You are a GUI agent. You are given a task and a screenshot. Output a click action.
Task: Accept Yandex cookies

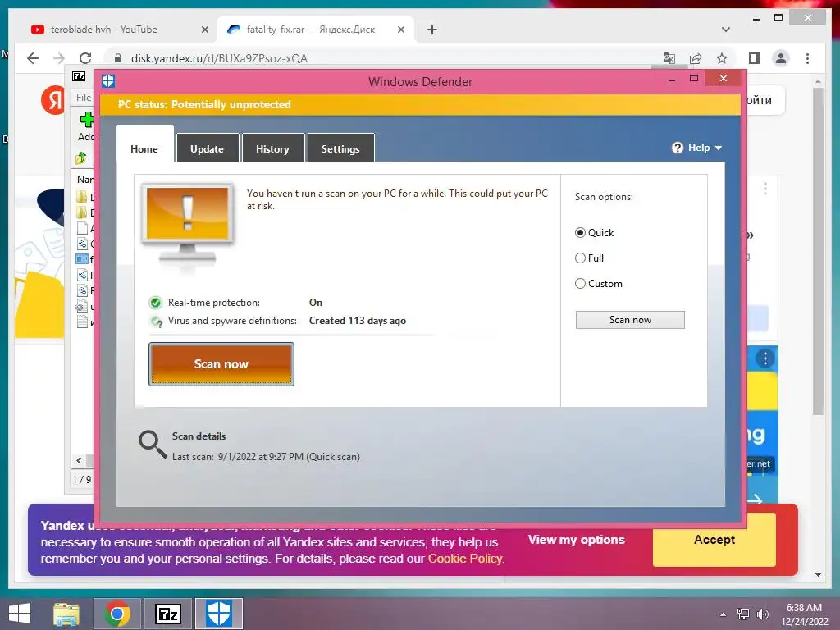point(714,540)
